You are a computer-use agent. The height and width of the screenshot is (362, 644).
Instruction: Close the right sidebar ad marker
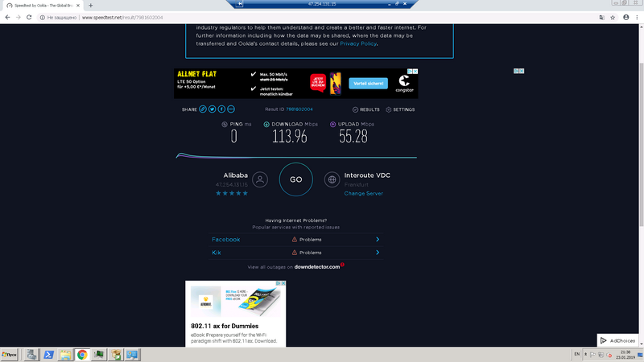click(x=522, y=71)
